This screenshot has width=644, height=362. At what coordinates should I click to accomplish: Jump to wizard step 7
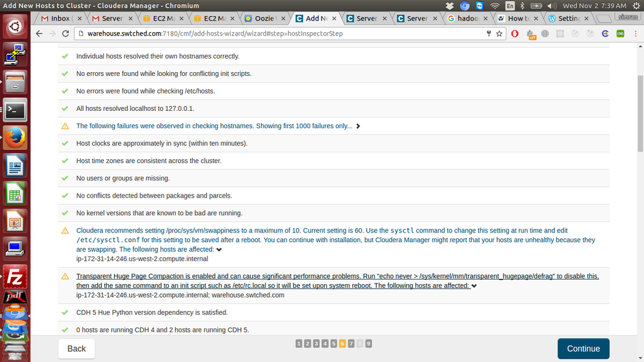point(351,343)
